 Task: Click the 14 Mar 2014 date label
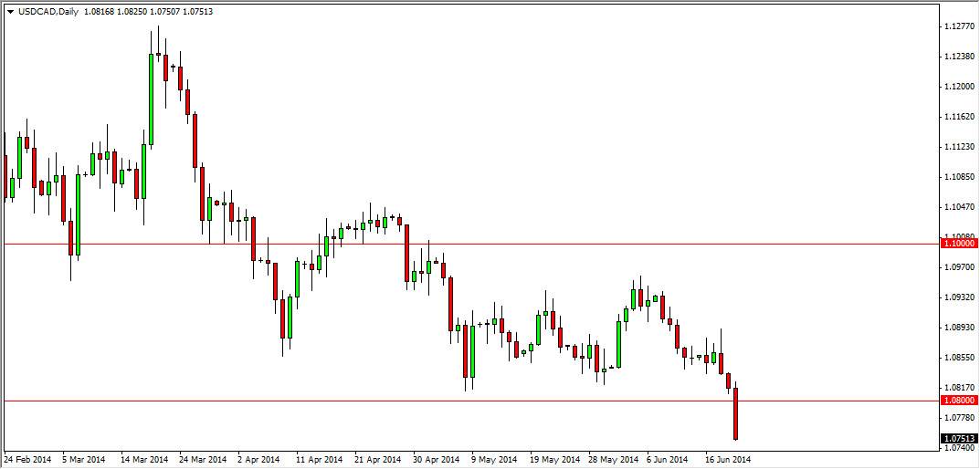pyautogui.click(x=142, y=460)
